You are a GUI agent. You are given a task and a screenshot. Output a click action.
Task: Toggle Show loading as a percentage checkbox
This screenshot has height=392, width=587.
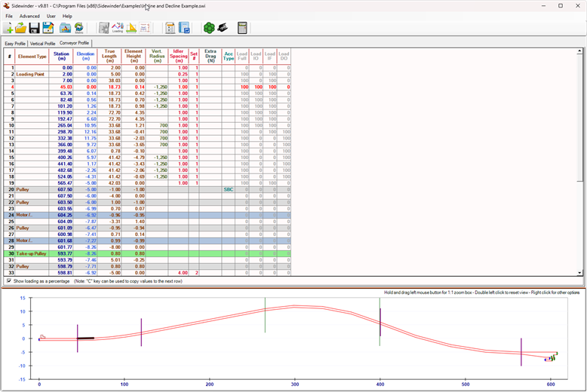click(x=8, y=280)
